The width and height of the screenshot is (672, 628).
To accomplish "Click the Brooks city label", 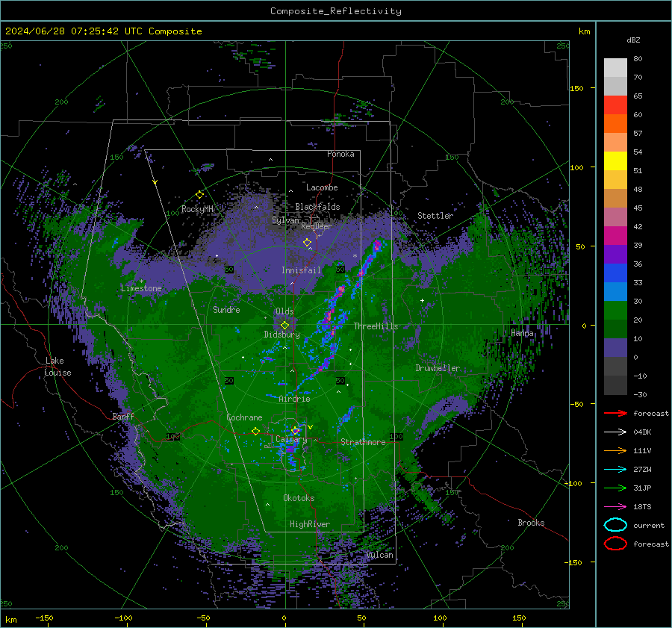I will 531,523.
